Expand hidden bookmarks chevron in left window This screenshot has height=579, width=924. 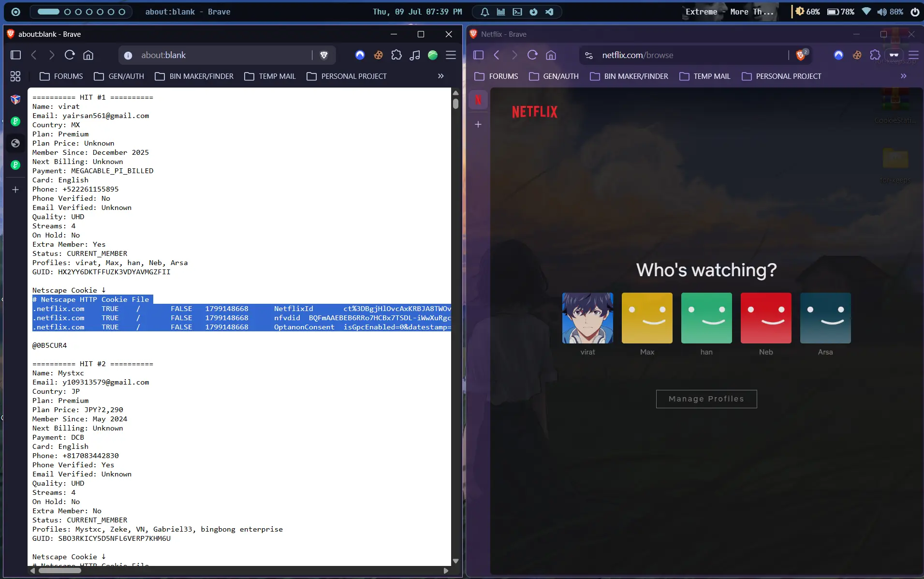440,76
